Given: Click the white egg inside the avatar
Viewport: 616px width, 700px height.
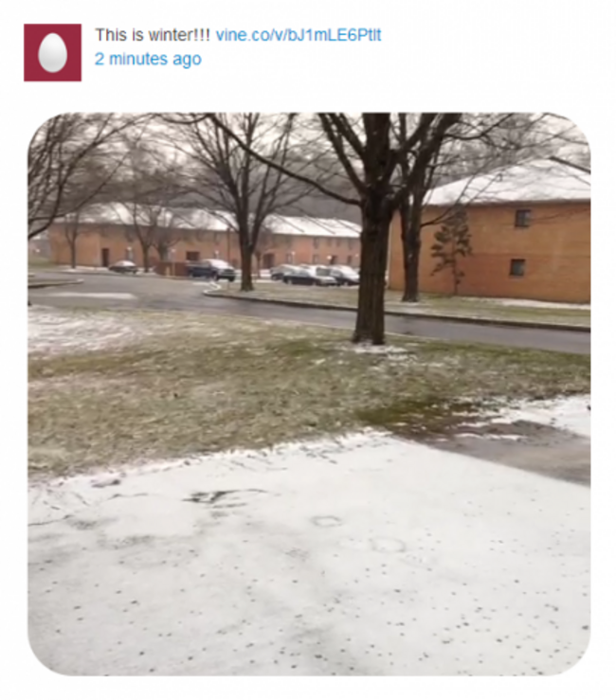Looking at the screenshot, I should click(x=53, y=53).
